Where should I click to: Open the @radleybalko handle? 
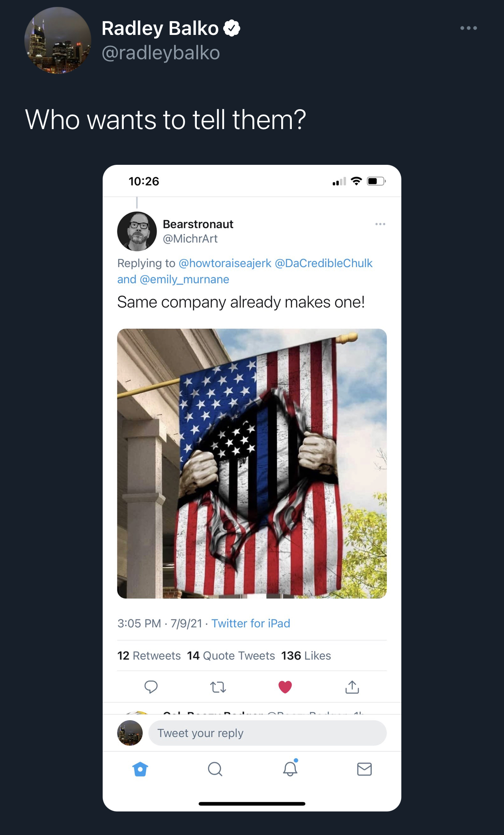161,53
